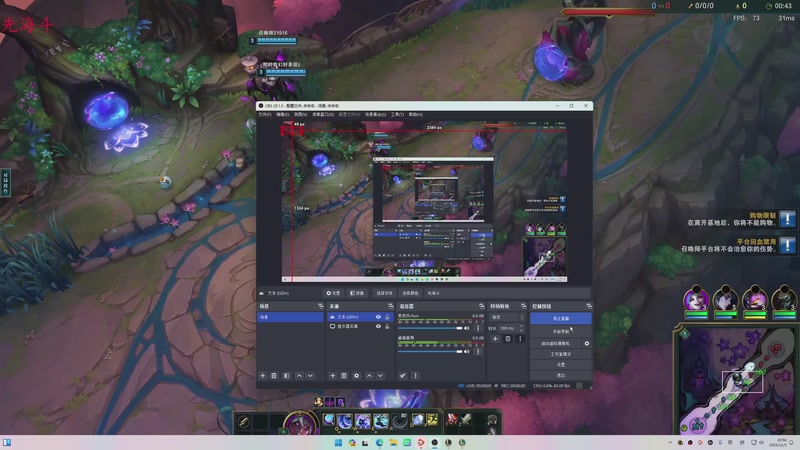The height and width of the screenshot is (450, 800).
Task: Lock the 文本 (GDI+) source
Action: (388, 317)
